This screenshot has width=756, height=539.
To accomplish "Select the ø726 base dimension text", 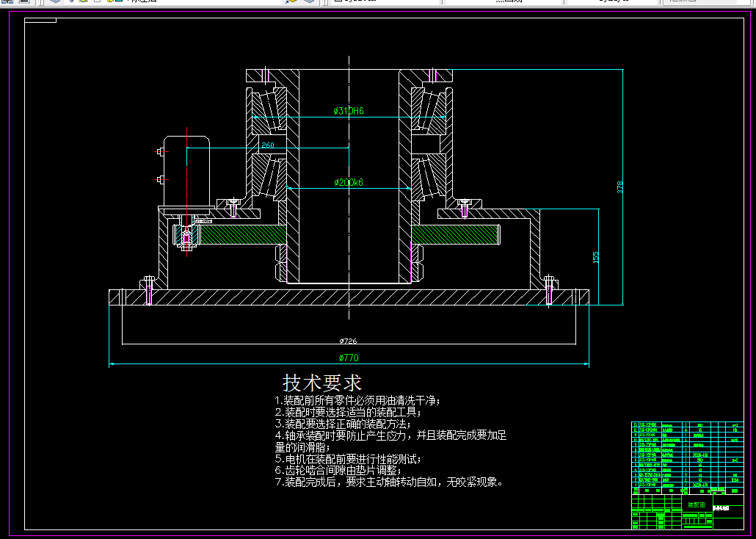I will pos(348,341).
